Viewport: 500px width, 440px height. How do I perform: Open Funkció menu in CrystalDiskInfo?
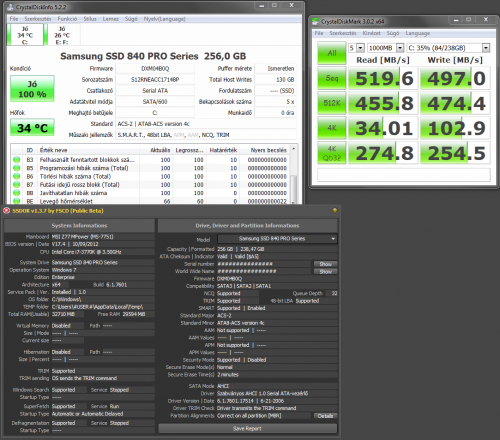coord(67,19)
